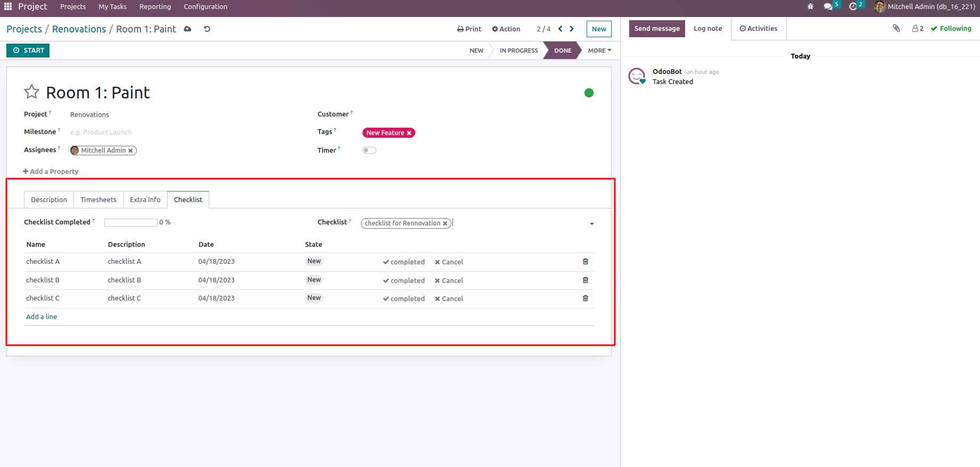This screenshot has width=980, height=467.
Task: Go to next record arrow
Action: pyautogui.click(x=572, y=29)
